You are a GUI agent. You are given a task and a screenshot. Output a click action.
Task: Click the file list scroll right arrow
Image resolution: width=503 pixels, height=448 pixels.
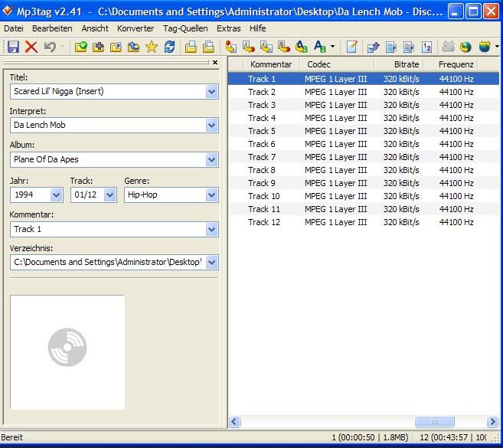pos(492,422)
